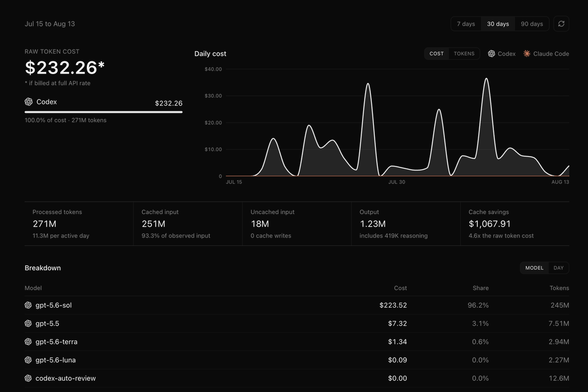Screen dimensions: 588x392
Task: Click the $40.00 y-axis label
Action: pyautogui.click(x=213, y=69)
